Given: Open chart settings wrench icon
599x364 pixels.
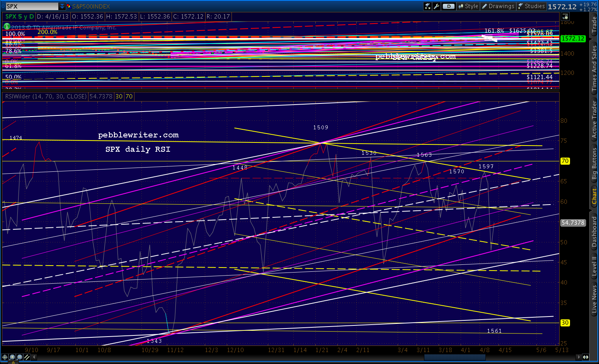Looking at the screenshot, I should (x=437, y=6).
